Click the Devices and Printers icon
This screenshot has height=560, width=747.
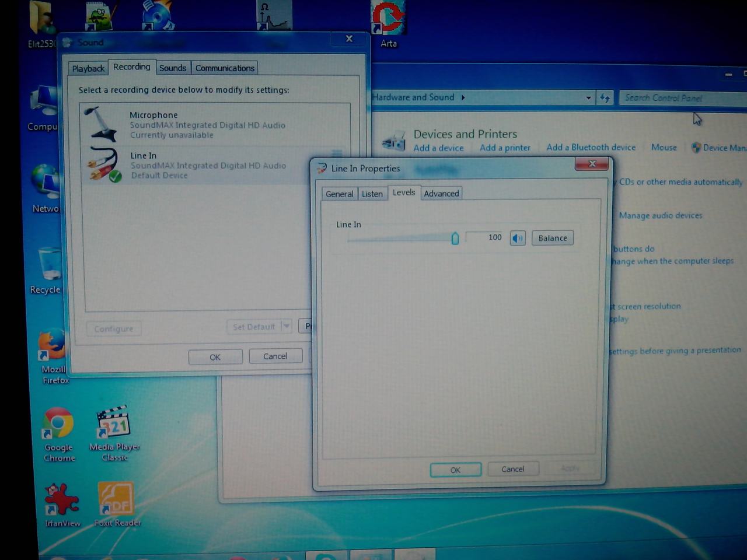[393, 141]
